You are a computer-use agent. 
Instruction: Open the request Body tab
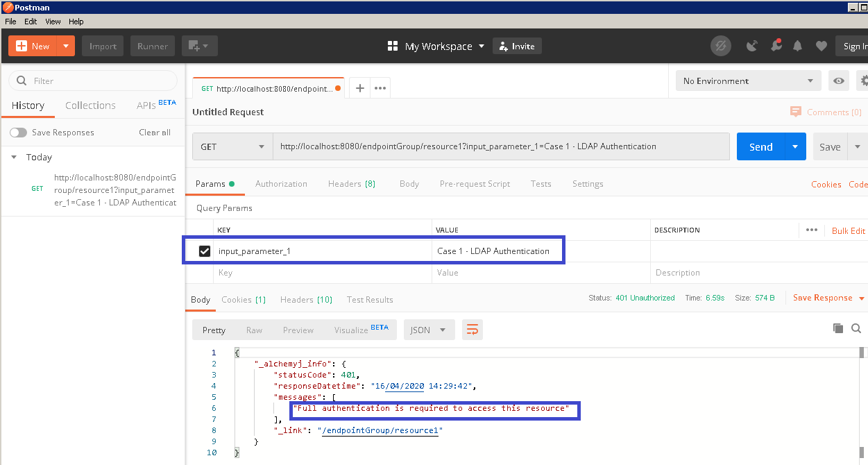pos(409,184)
